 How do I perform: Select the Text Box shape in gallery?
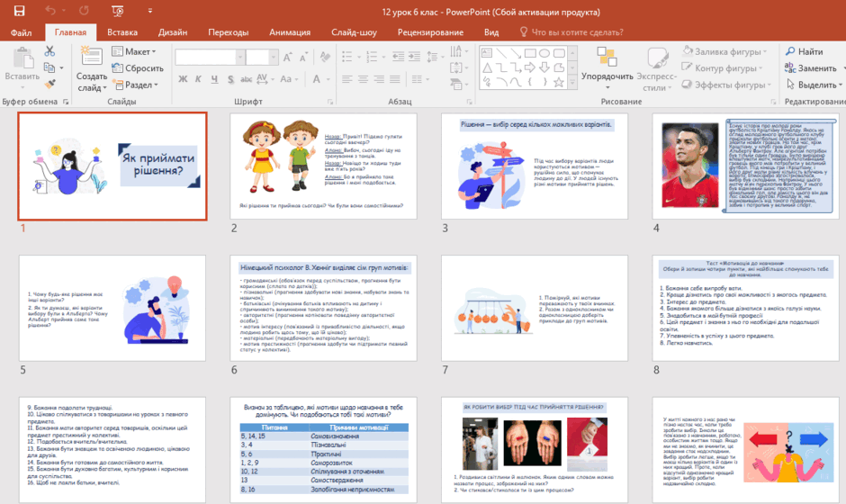[x=487, y=53]
